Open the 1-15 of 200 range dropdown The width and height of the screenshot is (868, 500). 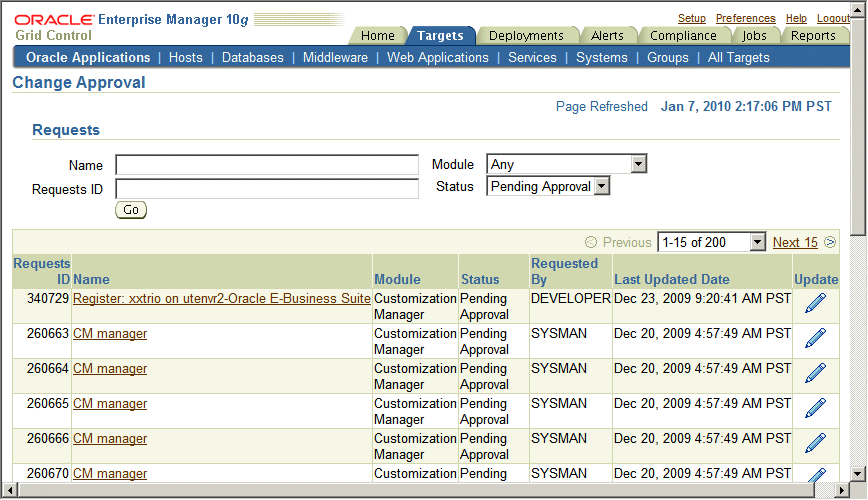[x=711, y=242]
